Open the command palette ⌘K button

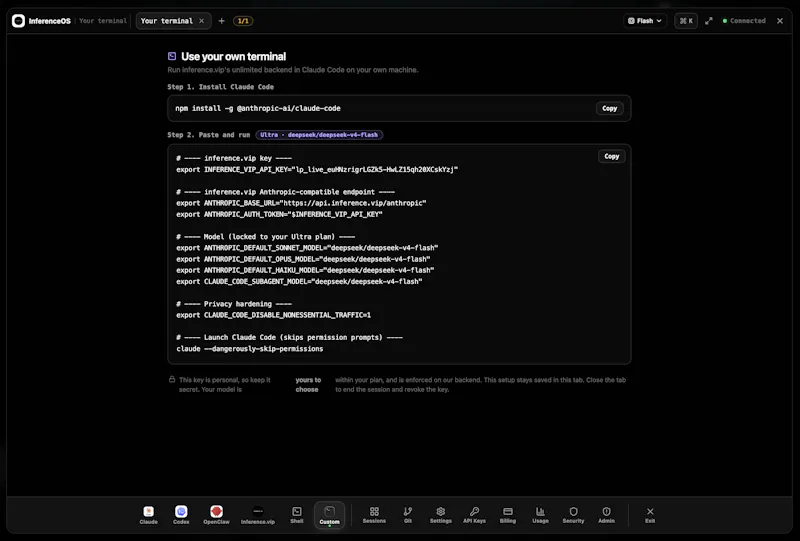pyautogui.click(x=686, y=21)
